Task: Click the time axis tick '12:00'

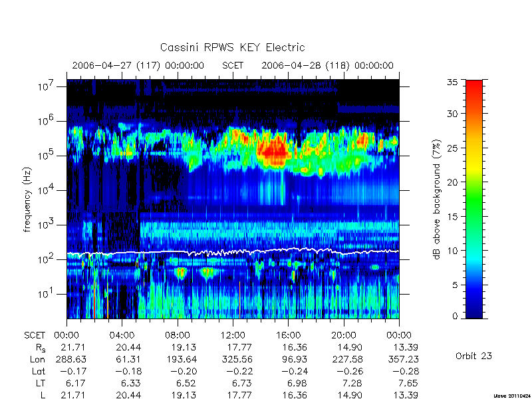Action: [x=233, y=336]
